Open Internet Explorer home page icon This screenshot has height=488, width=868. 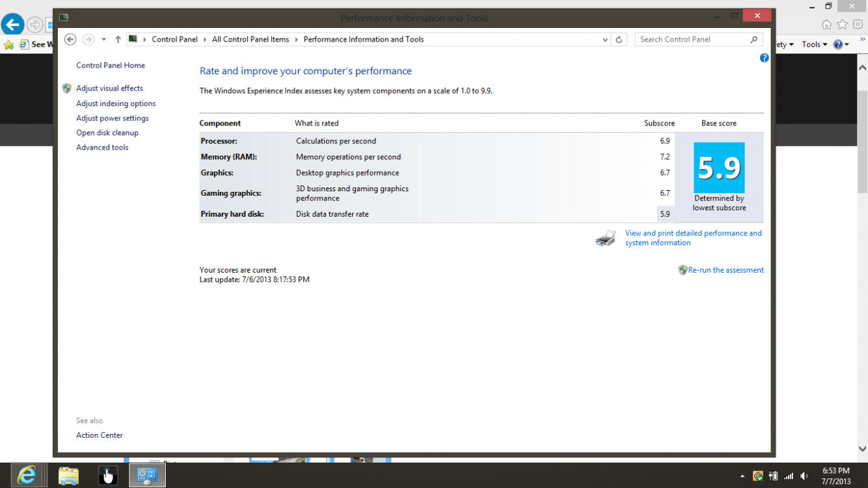click(826, 25)
